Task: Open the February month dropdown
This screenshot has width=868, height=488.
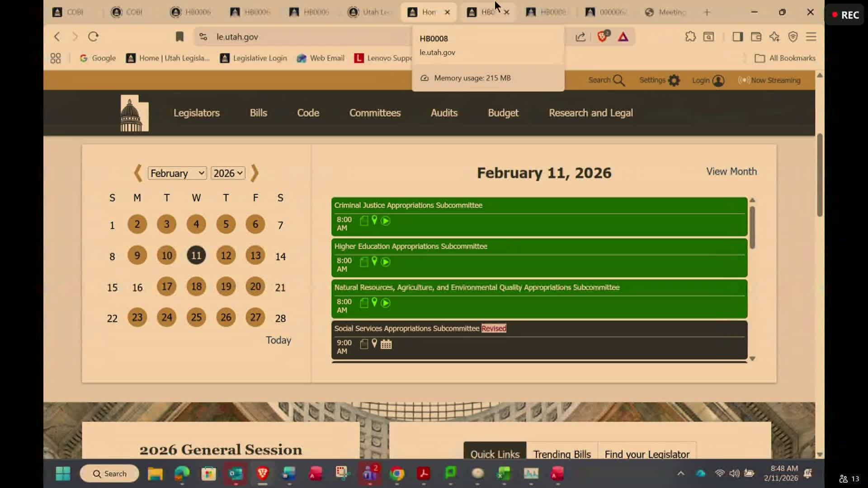Action: click(x=177, y=173)
